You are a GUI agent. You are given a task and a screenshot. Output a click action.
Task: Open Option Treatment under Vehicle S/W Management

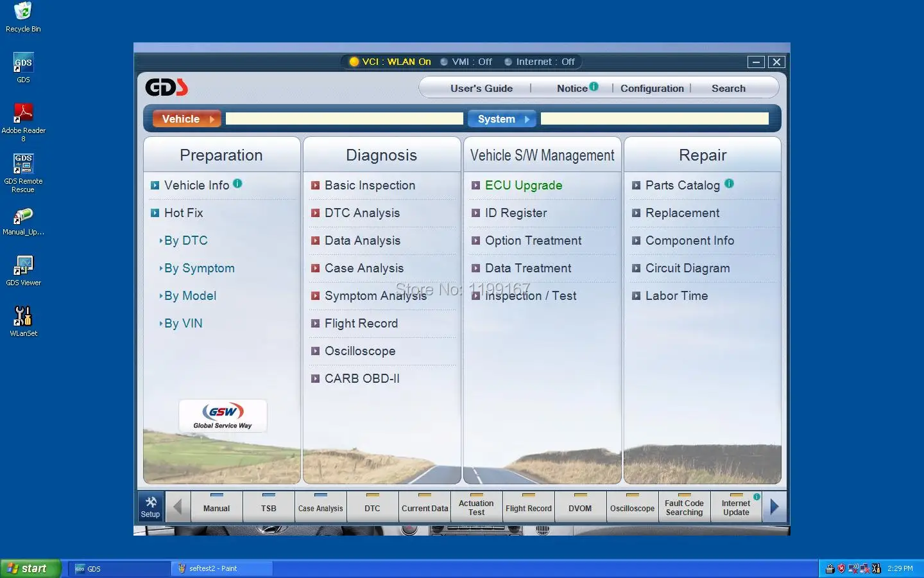[533, 241]
